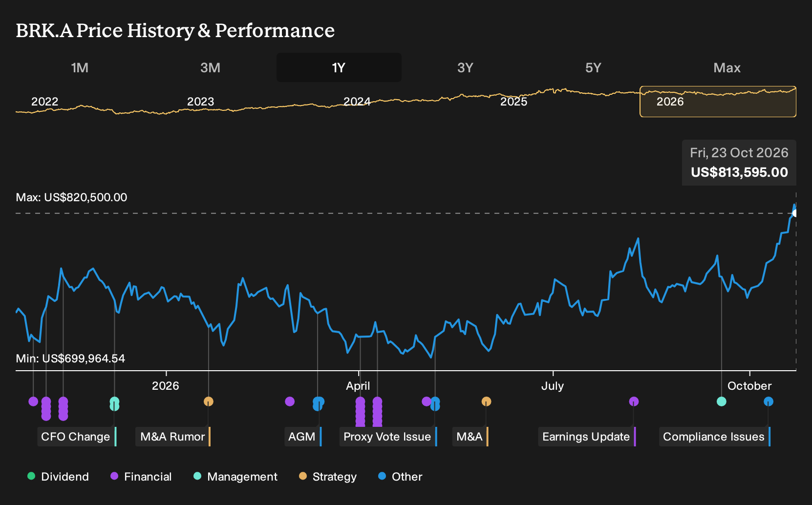Toggle the Management legend filter
Image resolution: width=812 pixels, height=505 pixels.
point(235,477)
